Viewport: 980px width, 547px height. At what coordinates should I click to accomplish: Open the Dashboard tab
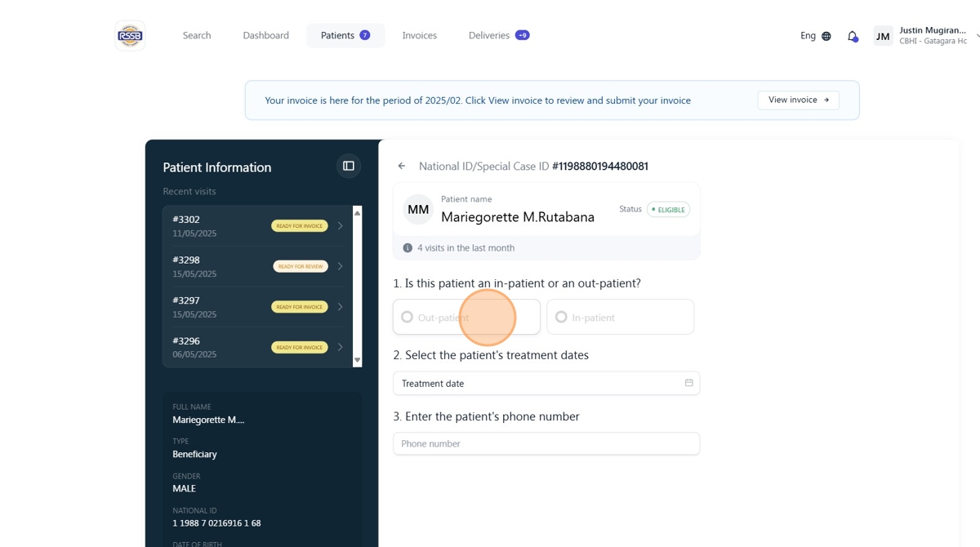pyautogui.click(x=266, y=36)
